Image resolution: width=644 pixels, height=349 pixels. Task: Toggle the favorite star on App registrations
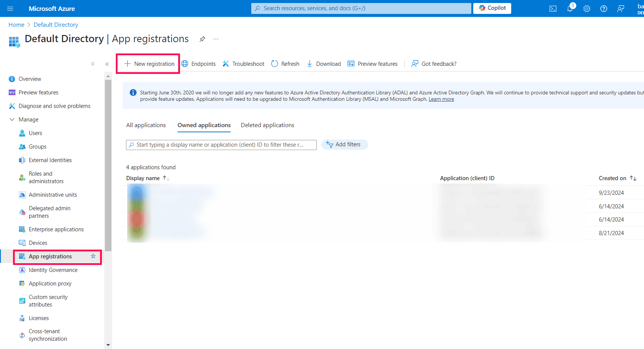tap(93, 256)
